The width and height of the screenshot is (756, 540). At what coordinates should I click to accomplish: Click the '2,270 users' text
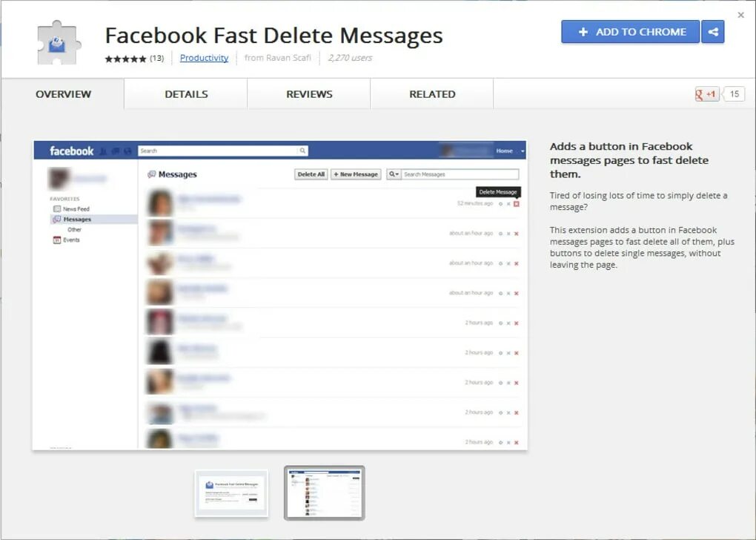pos(350,58)
